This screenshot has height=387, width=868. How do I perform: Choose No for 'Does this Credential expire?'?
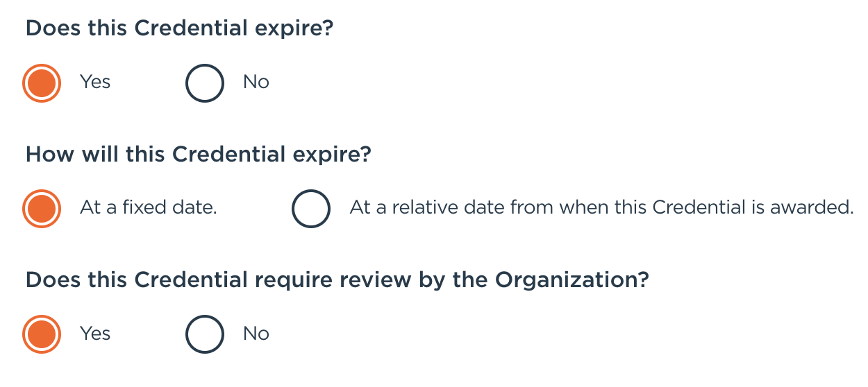pos(205,83)
